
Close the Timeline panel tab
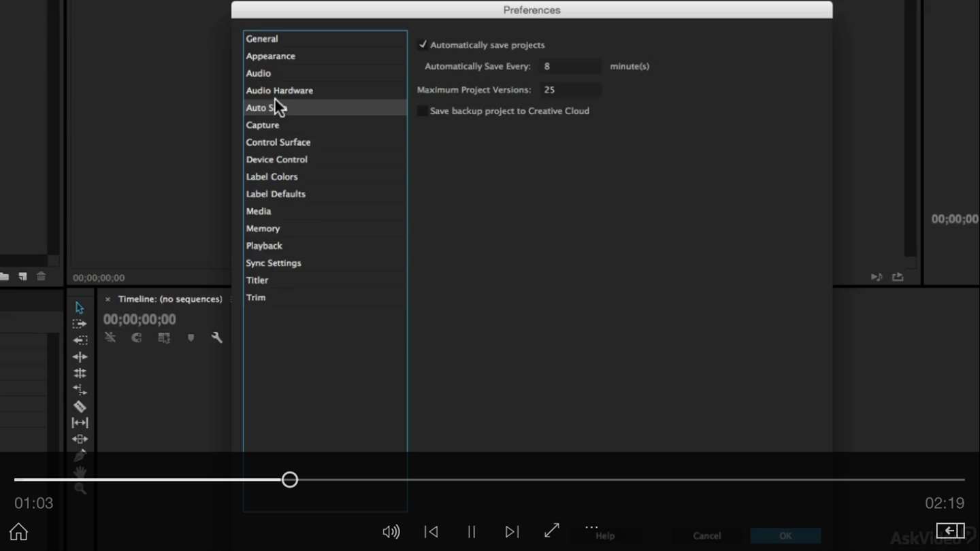[x=108, y=299]
